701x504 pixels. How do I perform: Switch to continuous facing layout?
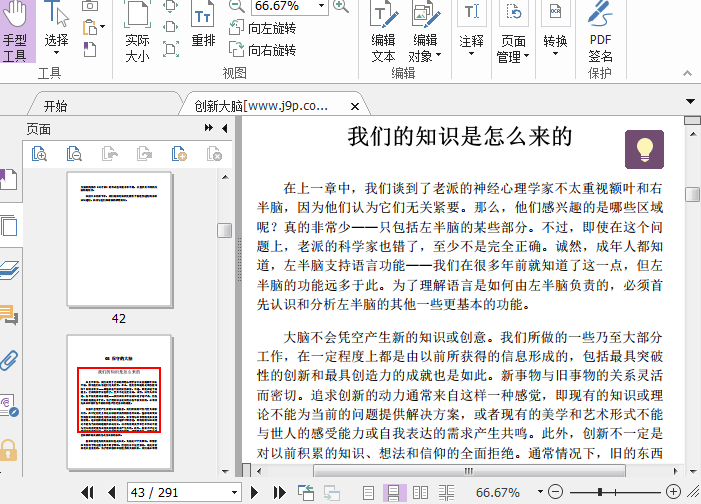446,492
